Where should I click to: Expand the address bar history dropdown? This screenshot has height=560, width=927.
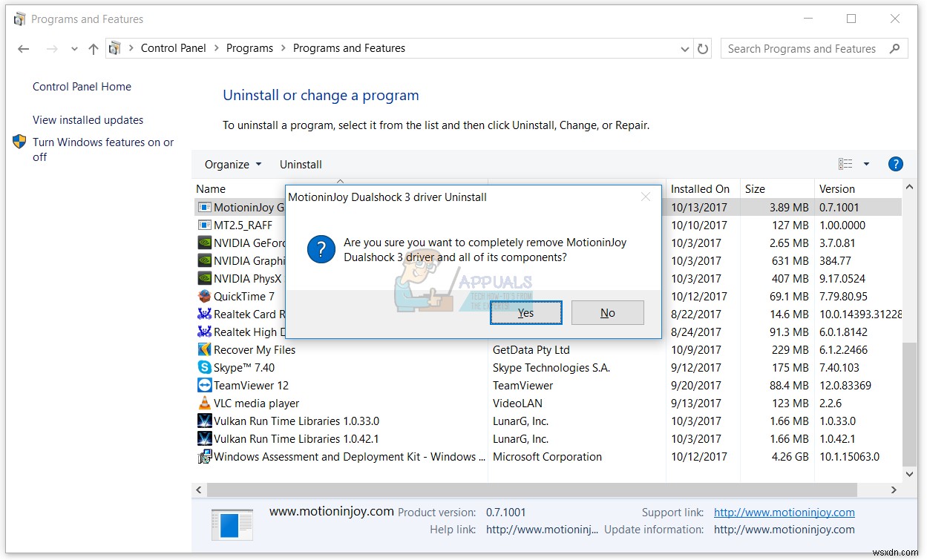coord(684,49)
